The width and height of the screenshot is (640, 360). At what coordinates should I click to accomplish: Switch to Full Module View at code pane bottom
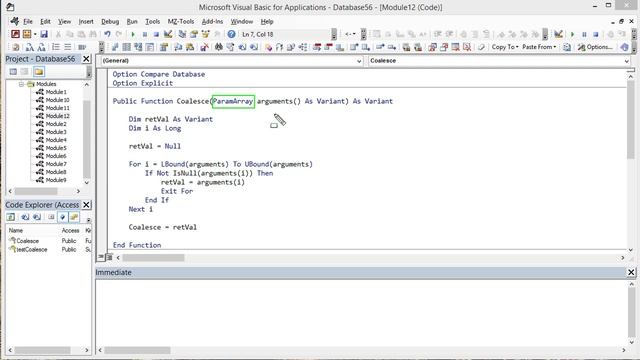tap(109, 257)
